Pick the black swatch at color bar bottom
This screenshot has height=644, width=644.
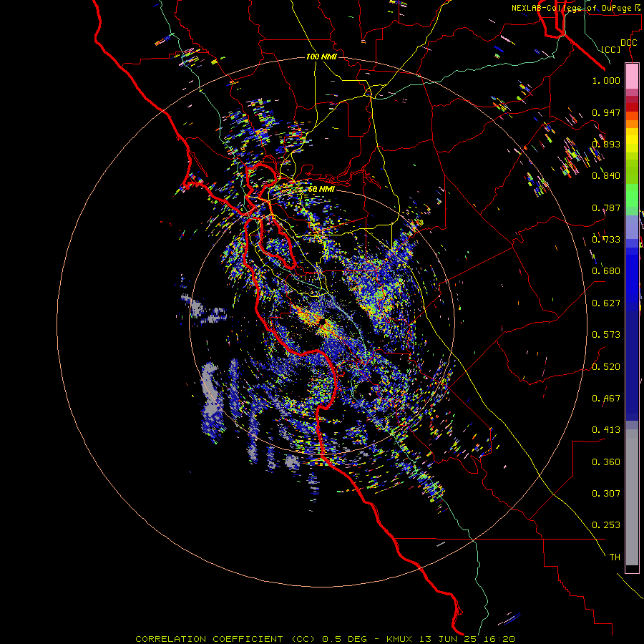(632, 568)
